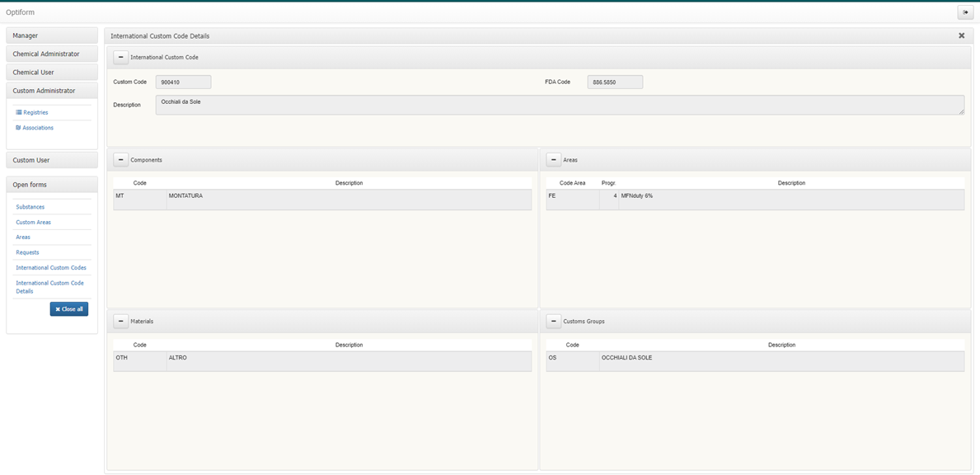Screen dimensions: 980x475
Task: Open the Chemical User menu
Action: click(51, 73)
